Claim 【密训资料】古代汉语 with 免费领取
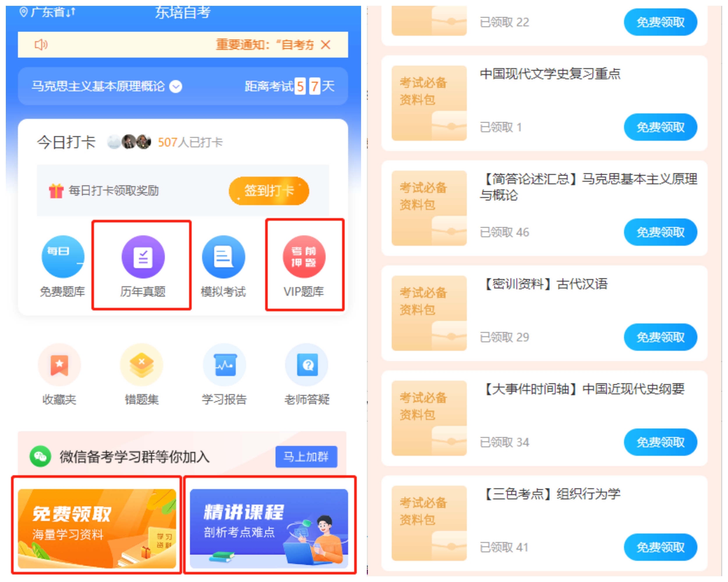The height and width of the screenshot is (582, 728). [x=660, y=337]
